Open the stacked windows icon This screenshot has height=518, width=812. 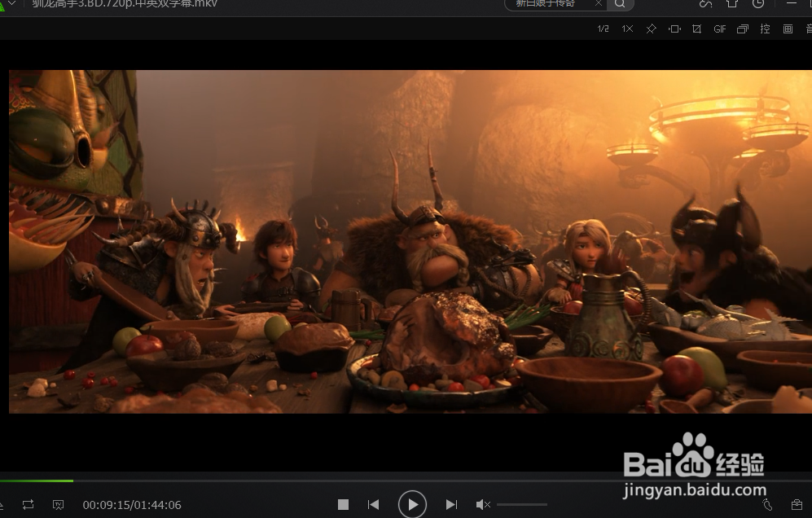[743, 29]
